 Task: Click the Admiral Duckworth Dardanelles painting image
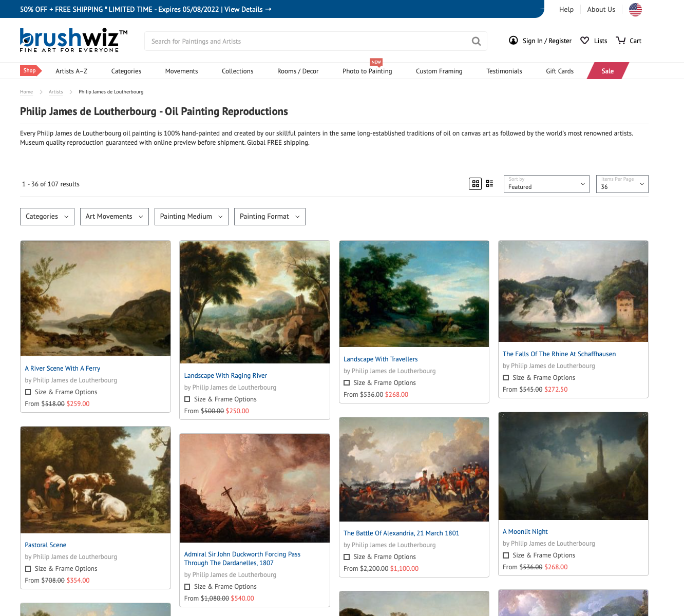(255, 488)
